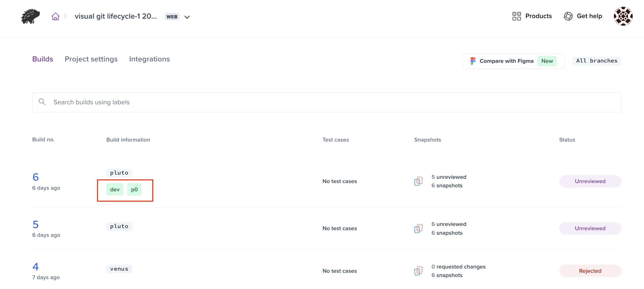Click the p0 label tag
Screen dimensions: 644x289
coord(134,189)
